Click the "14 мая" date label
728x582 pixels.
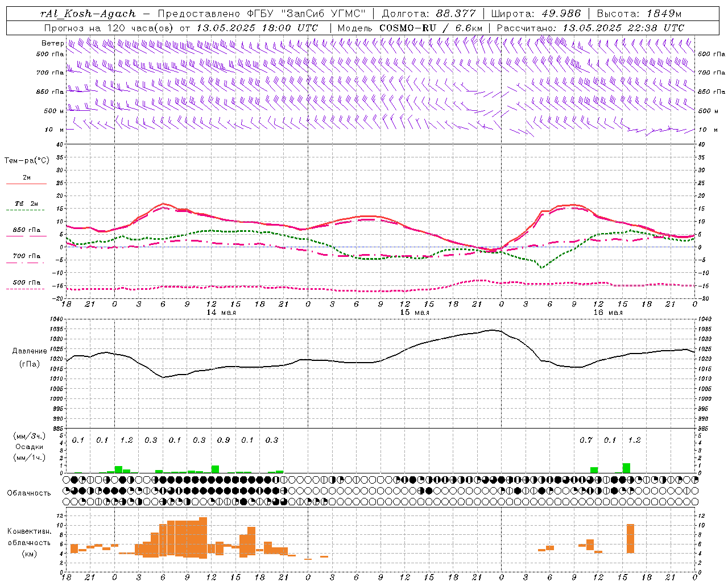click(x=221, y=313)
